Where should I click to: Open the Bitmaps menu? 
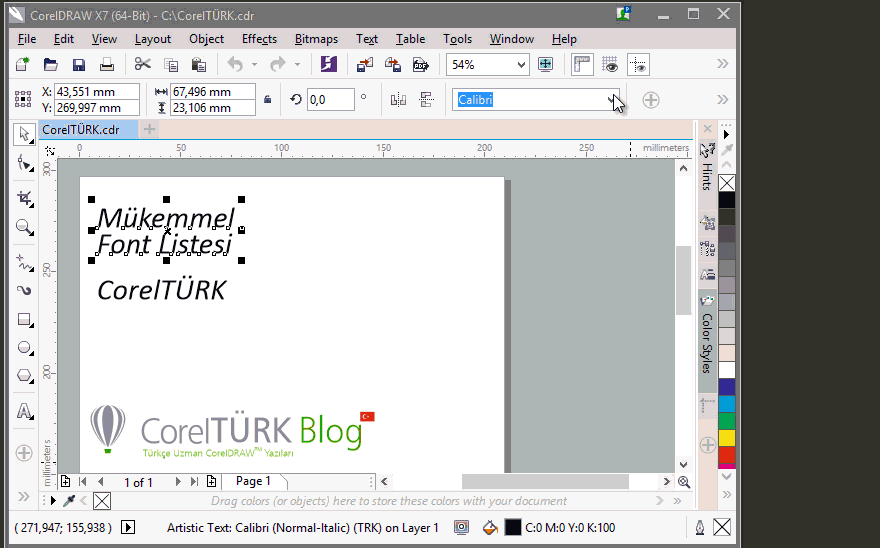(317, 39)
